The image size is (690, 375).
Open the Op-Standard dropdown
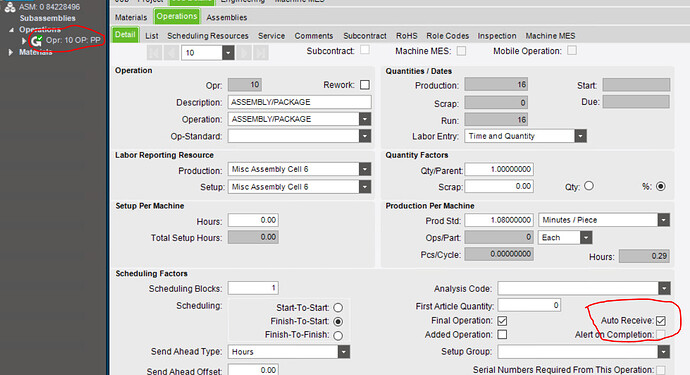[365, 136]
